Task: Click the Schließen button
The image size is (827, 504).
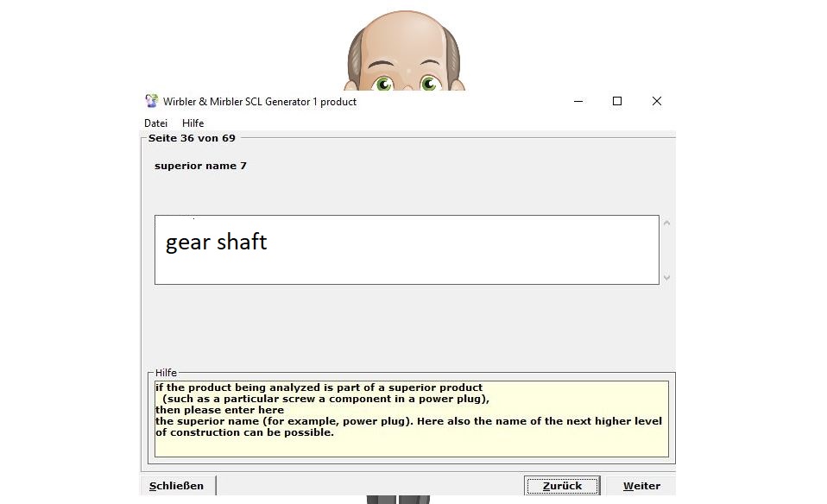Action: pyautogui.click(x=177, y=486)
